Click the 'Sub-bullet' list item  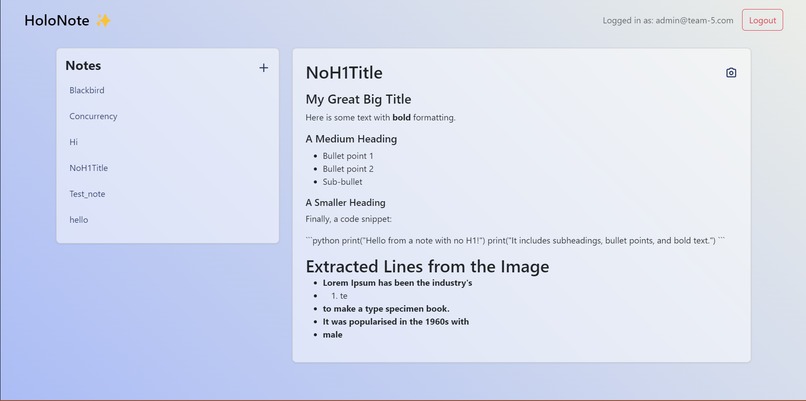click(342, 181)
